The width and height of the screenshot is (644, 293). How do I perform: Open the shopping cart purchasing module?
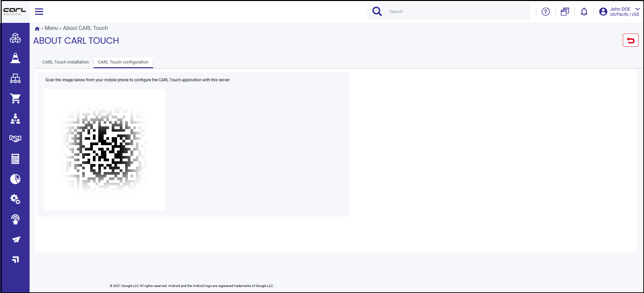pyautogui.click(x=15, y=98)
